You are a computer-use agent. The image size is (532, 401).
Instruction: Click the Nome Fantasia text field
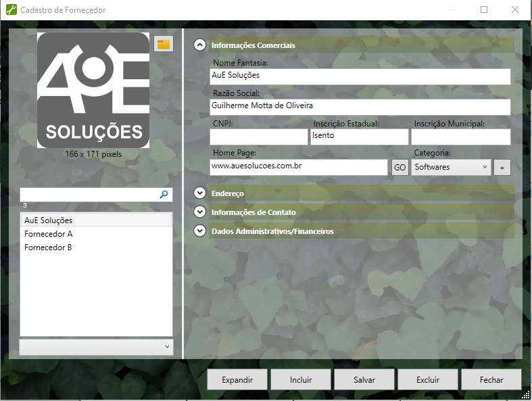tap(360, 76)
